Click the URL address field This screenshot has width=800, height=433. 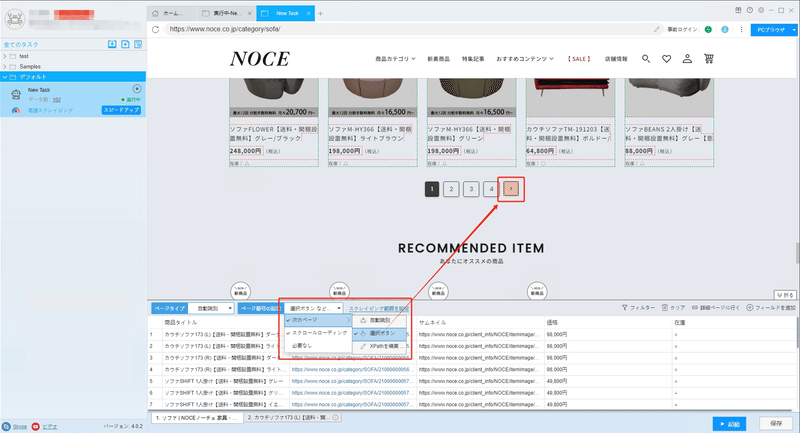[x=408, y=29]
